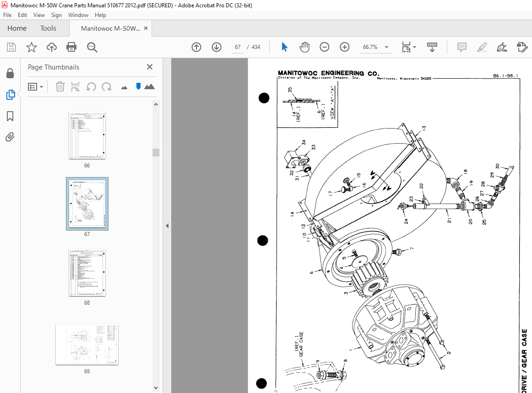Select page 66 thumbnail
Image resolution: width=532 pixels, height=393 pixels.
[87, 135]
